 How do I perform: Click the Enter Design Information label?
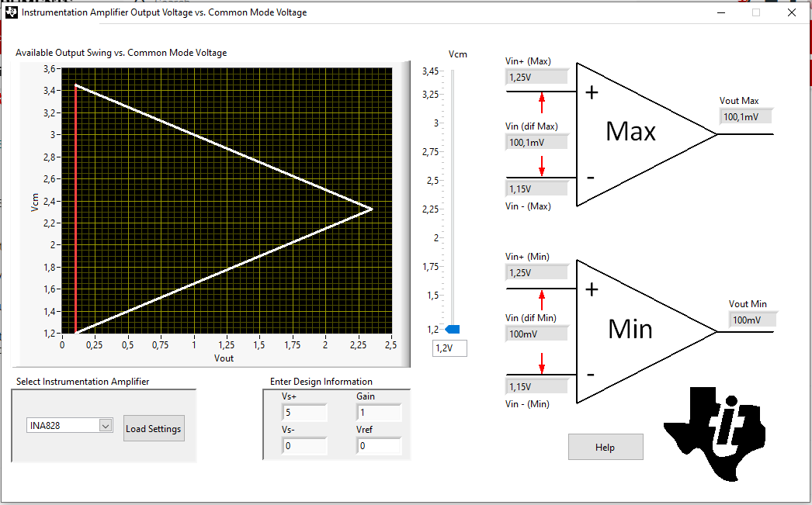(321, 382)
